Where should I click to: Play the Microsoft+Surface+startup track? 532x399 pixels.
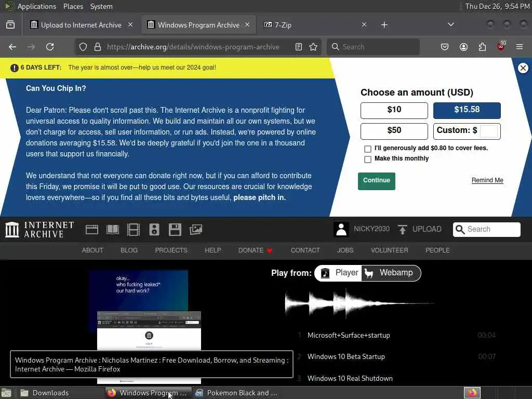(349, 336)
